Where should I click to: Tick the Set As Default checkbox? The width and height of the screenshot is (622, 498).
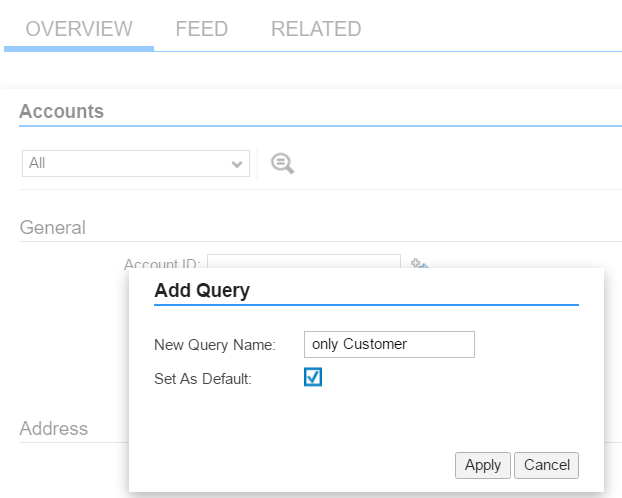point(313,377)
